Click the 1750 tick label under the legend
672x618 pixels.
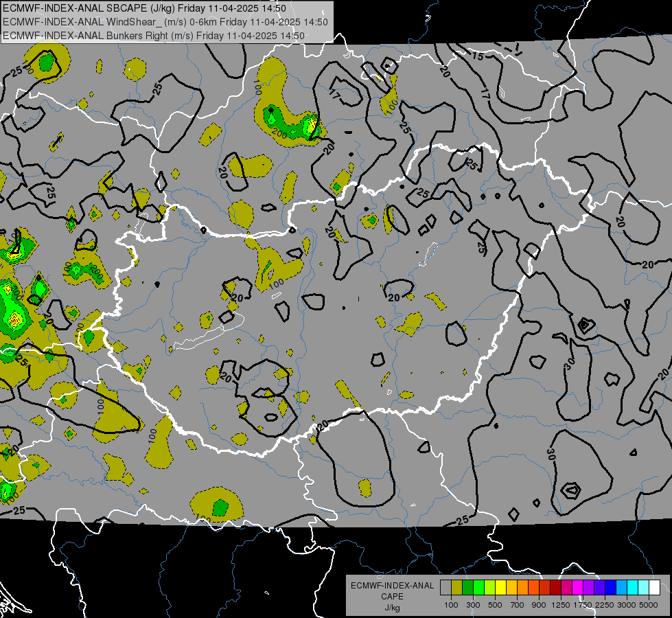[x=583, y=605]
